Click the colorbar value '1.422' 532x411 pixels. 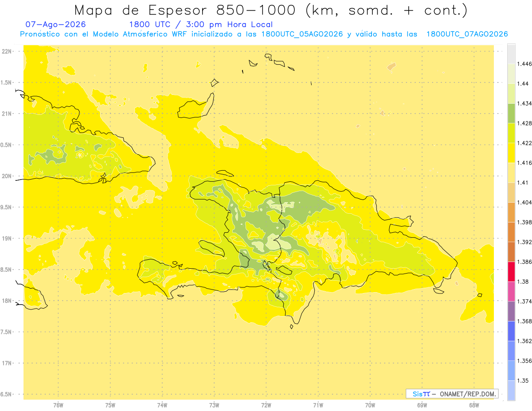(x=525, y=143)
